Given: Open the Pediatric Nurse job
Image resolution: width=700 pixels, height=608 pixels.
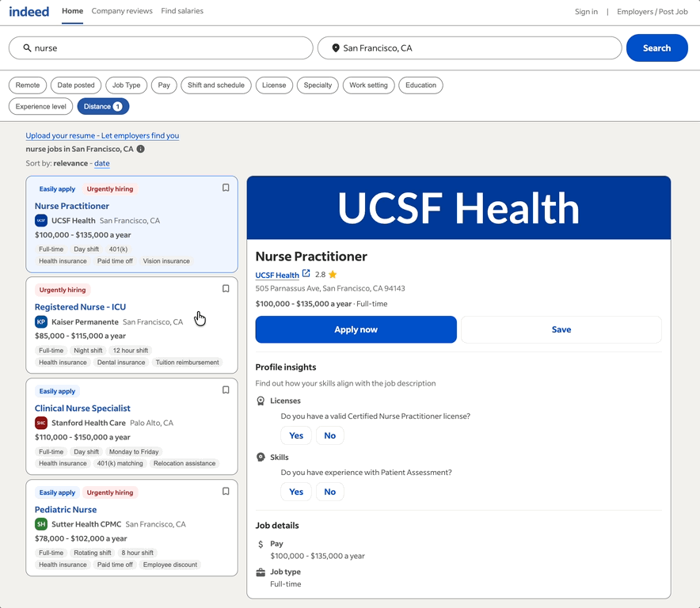Looking at the screenshot, I should [66, 509].
